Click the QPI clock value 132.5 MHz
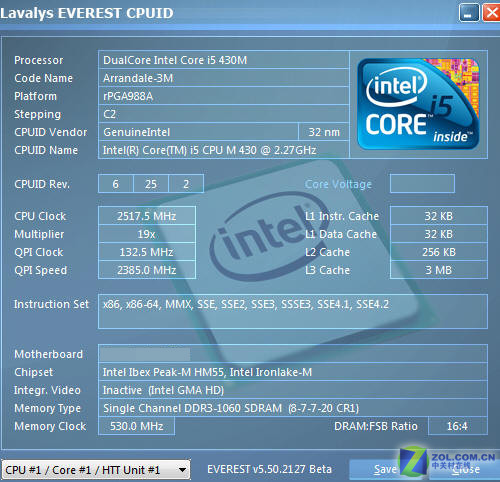500x482 pixels. [147, 252]
